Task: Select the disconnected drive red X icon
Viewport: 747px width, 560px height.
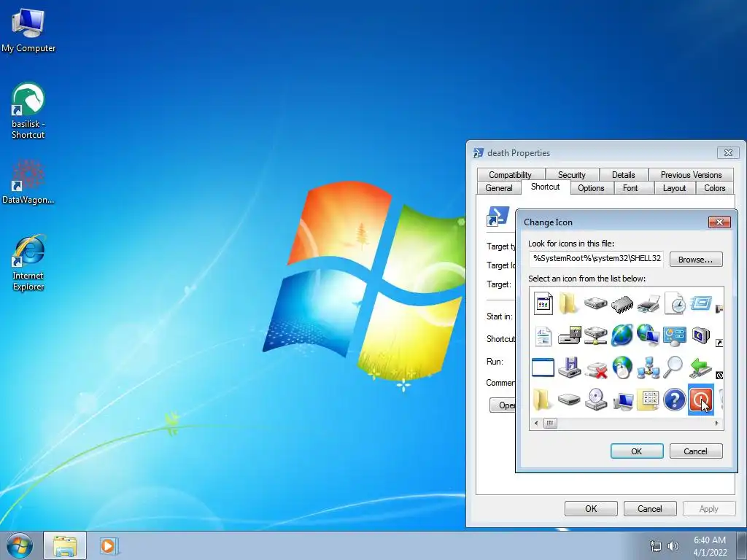Action: pyautogui.click(x=595, y=369)
